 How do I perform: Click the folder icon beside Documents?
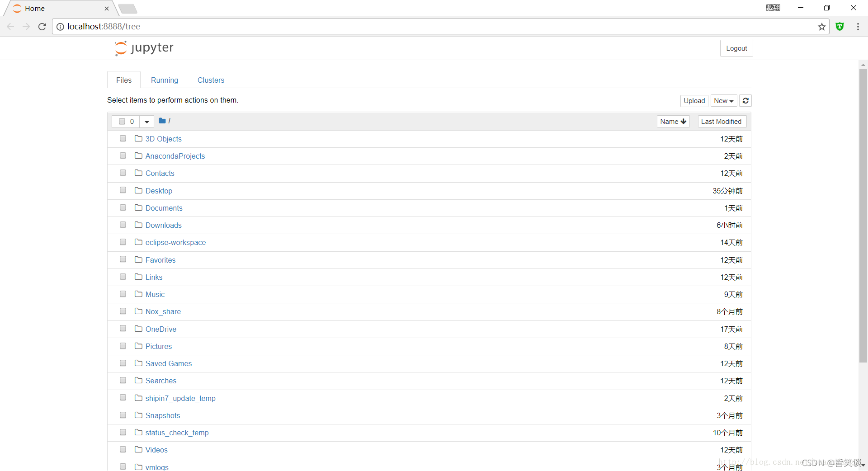tap(138, 207)
